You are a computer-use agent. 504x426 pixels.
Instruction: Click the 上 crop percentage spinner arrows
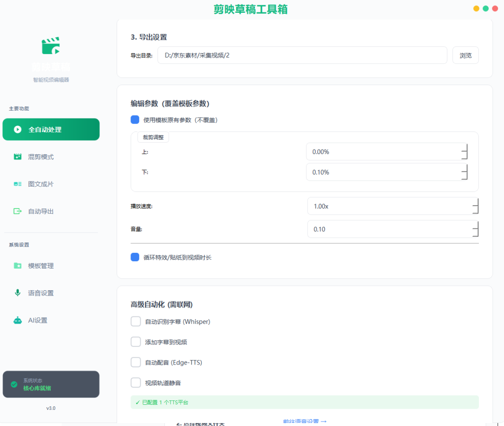coord(464,152)
